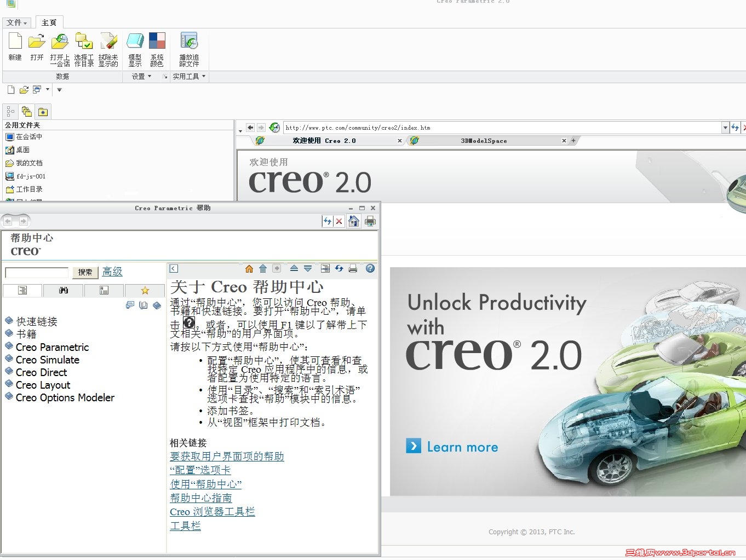Add a new browser tab with plus button
Viewport: 746px width, 560px height.
[x=573, y=141]
